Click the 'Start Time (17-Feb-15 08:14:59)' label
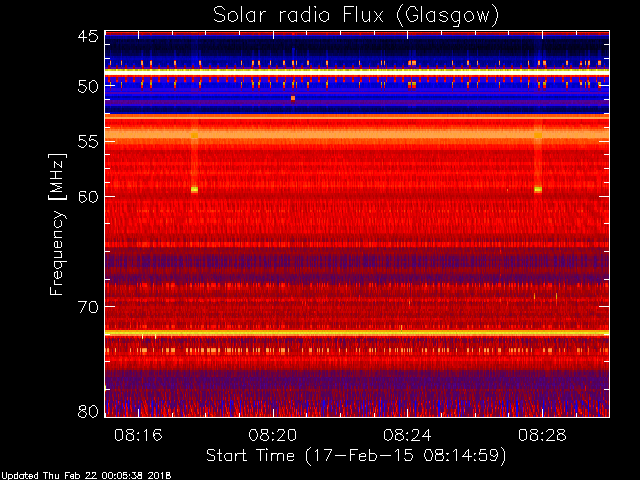This screenshot has width=640, height=480. coord(356,456)
